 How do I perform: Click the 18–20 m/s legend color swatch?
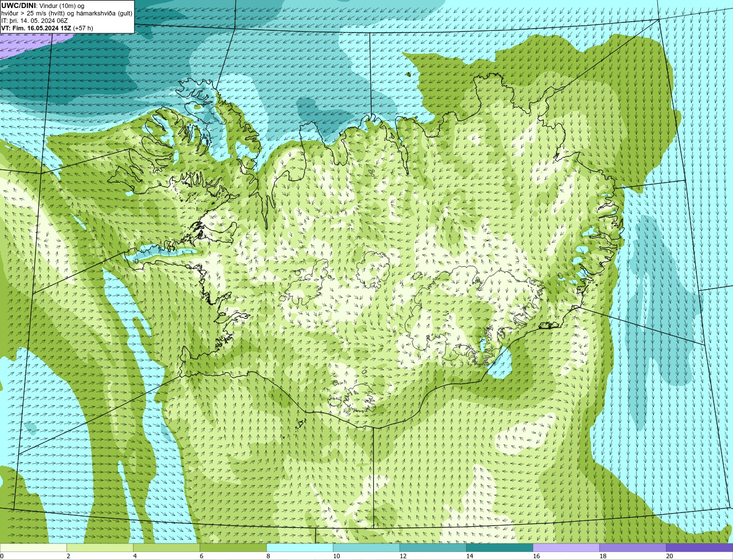[633, 547]
